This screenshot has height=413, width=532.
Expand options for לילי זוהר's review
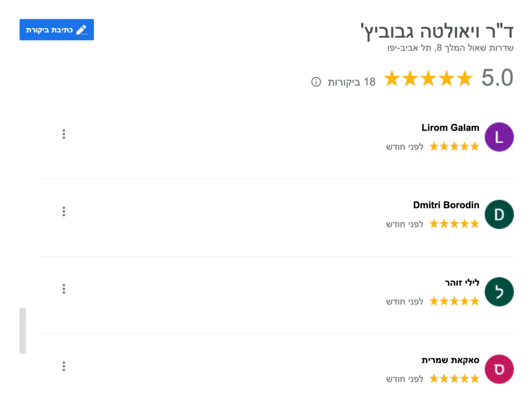tap(63, 288)
